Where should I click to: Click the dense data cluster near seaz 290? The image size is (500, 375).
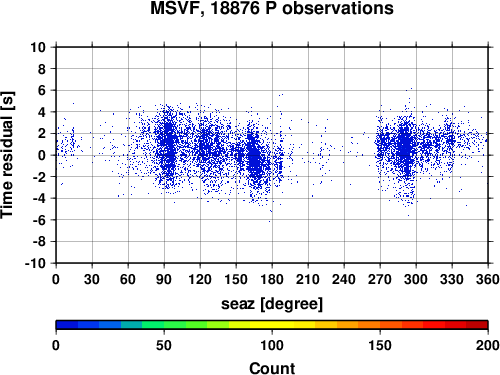405,147
